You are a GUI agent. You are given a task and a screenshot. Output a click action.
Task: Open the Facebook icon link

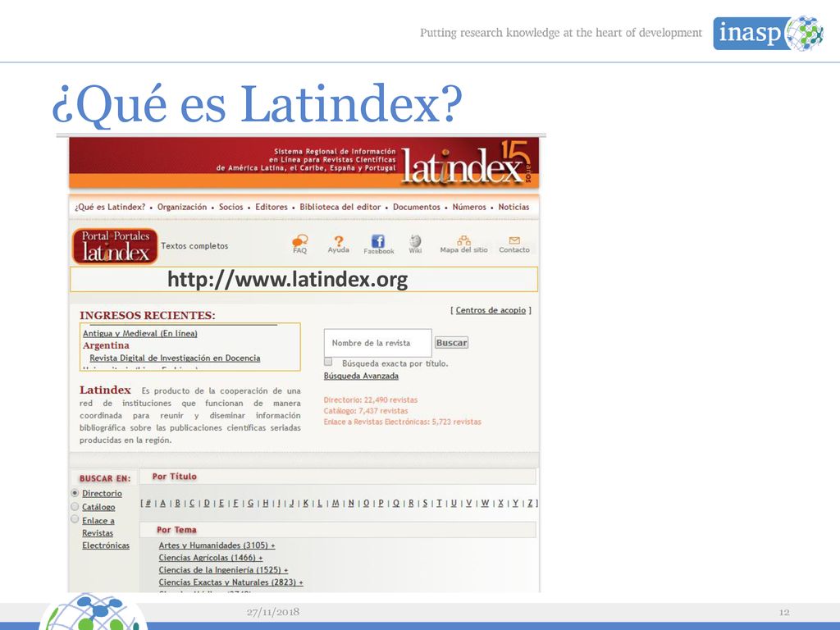point(378,241)
